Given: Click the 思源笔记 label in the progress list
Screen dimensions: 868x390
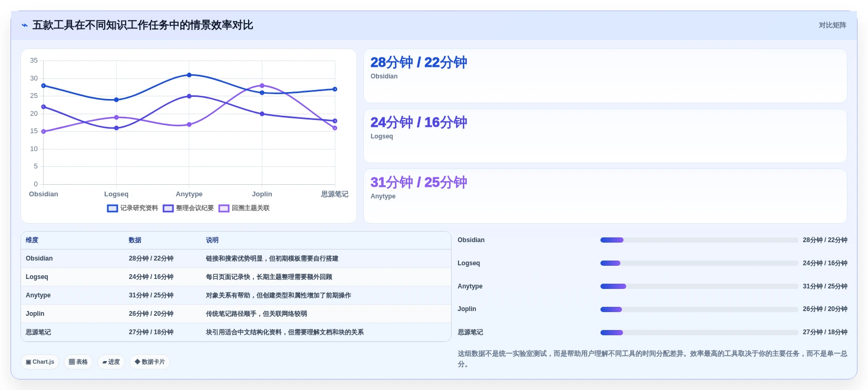Looking at the screenshot, I should (x=471, y=332).
